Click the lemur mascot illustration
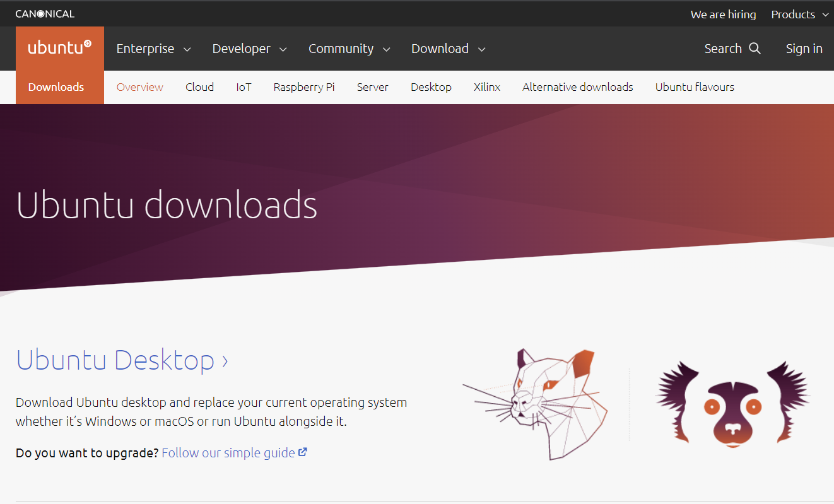The image size is (834, 504). (732, 403)
